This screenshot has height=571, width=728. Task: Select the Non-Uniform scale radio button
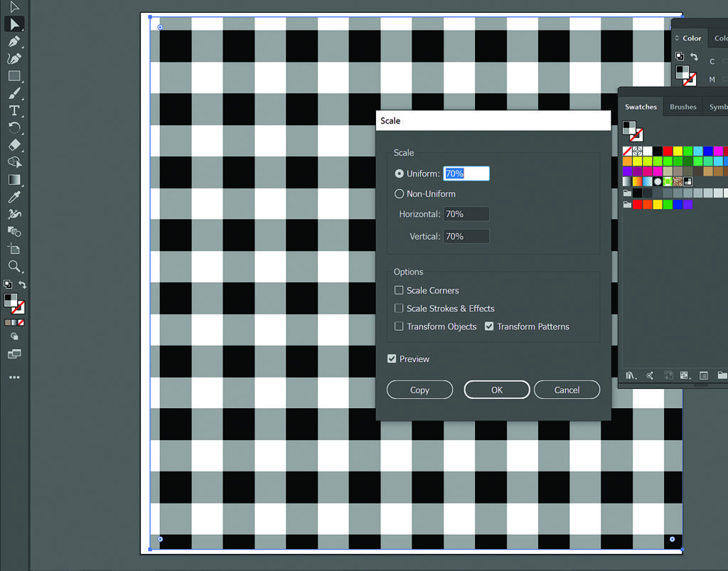tap(399, 193)
